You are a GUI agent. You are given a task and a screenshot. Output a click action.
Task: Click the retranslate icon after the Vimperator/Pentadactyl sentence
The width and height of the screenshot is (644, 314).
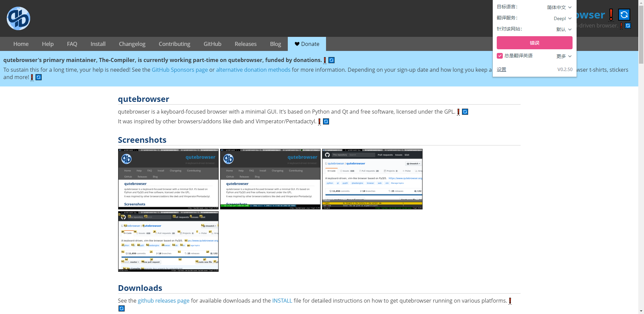325,121
